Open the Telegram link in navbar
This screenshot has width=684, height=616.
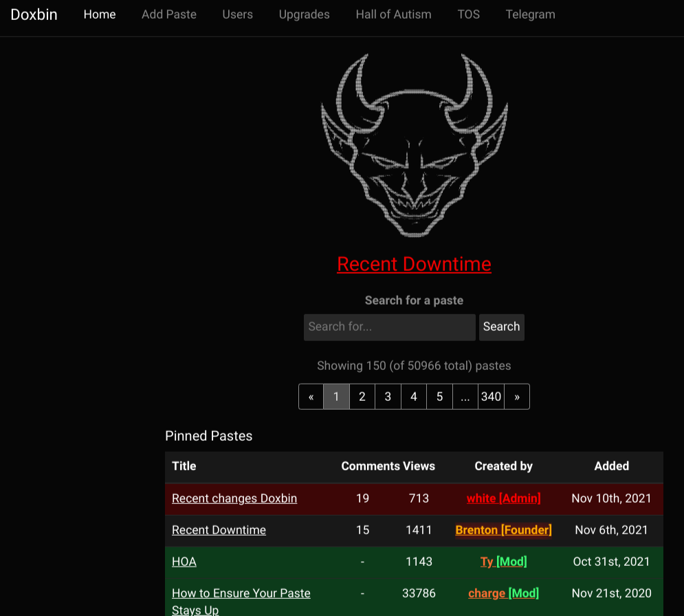coord(530,14)
